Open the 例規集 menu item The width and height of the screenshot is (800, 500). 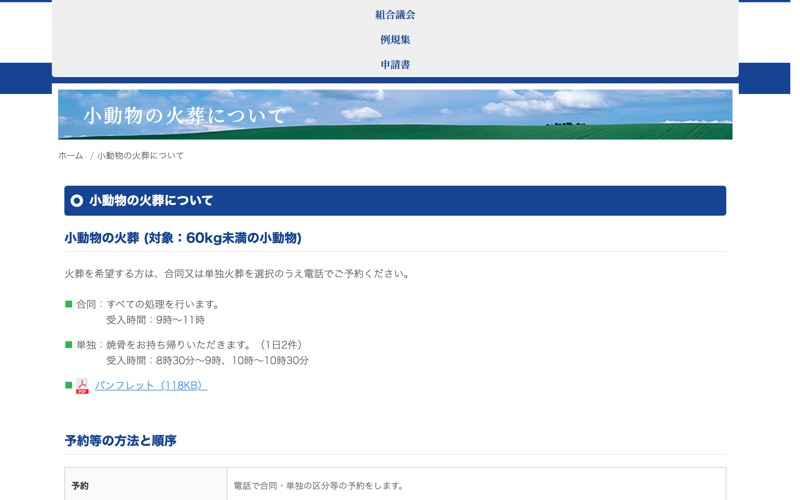[x=395, y=40]
